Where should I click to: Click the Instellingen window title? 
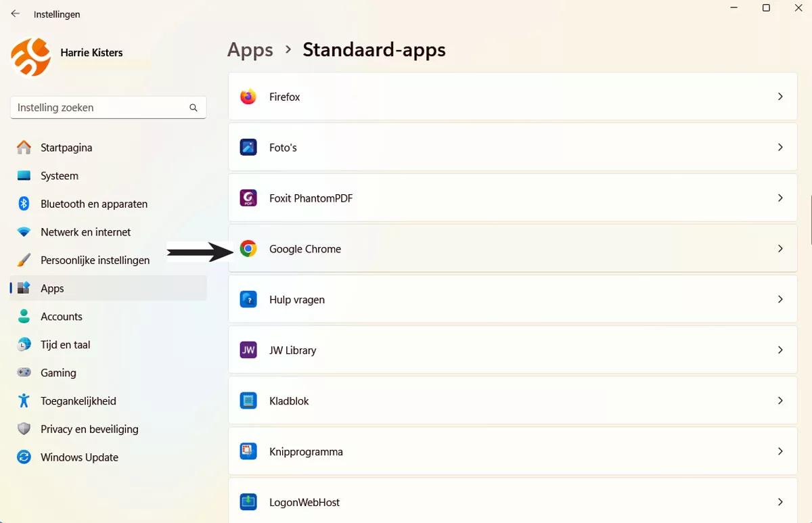click(57, 14)
